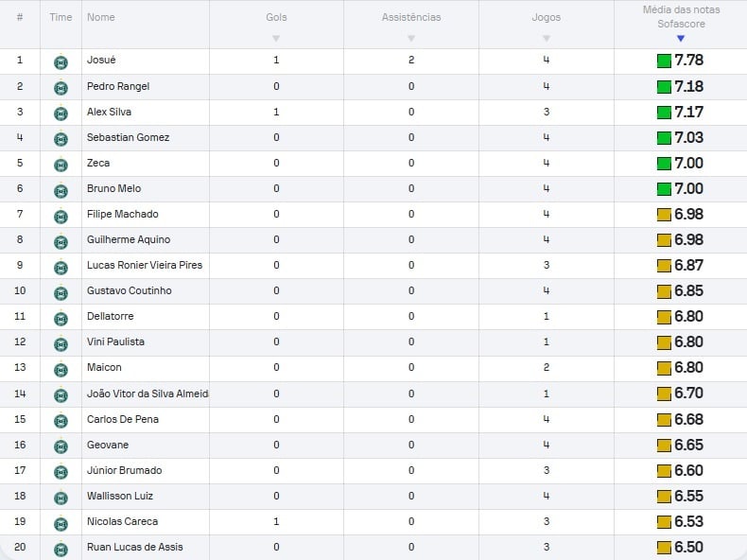Click the team logo beside Dellatorre
The image size is (747, 560).
61,318
